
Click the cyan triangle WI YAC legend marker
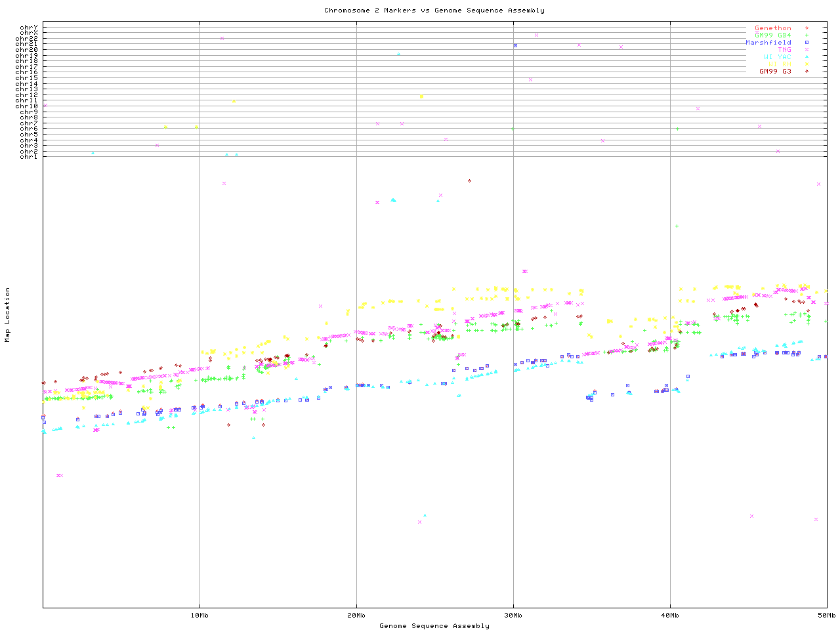pyautogui.click(x=807, y=57)
